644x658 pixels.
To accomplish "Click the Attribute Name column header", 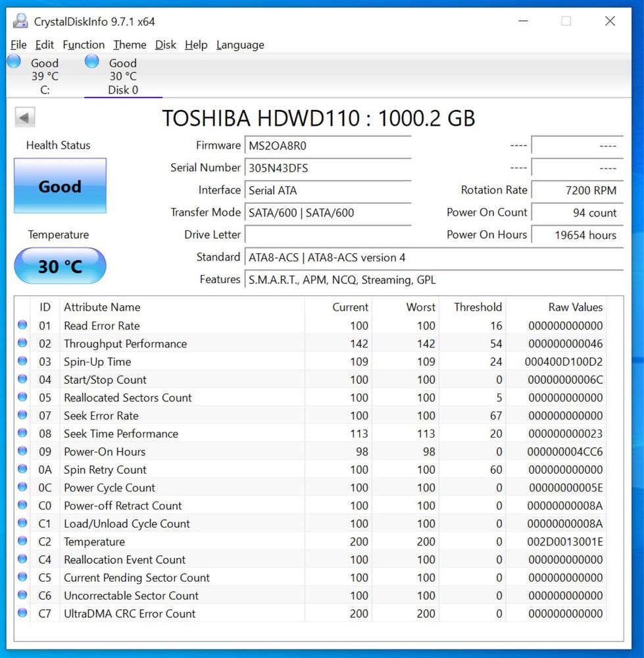I will click(102, 307).
